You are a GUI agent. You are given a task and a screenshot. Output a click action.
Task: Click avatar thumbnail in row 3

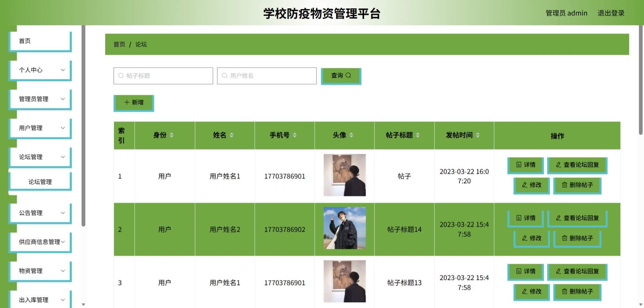[x=344, y=281]
